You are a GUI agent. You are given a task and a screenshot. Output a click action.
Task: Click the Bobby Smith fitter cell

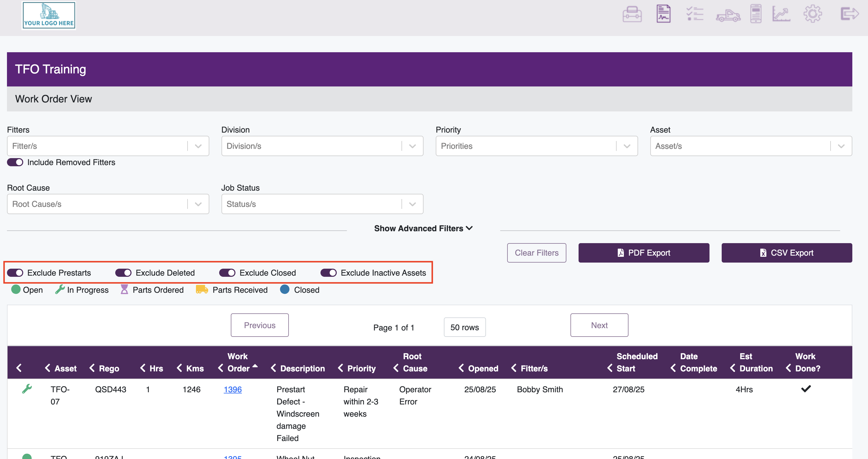click(x=540, y=389)
